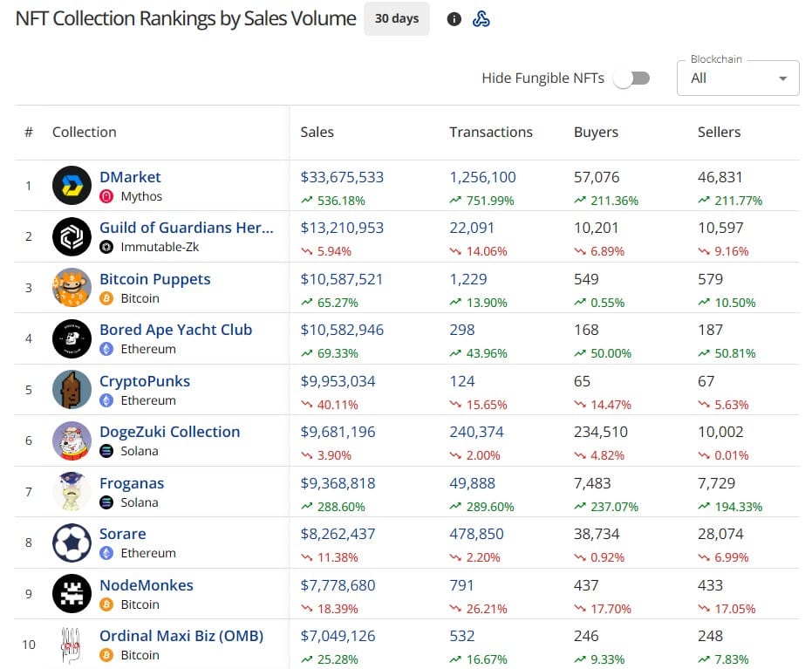The width and height of the screenshot is (812, 669).
Task: Select the NodeMonkes pixel skull icon
Action: coord(72,593)
